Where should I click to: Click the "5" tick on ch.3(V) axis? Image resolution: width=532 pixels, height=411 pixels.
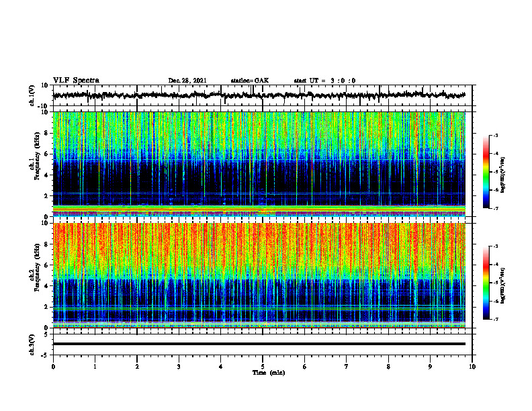point(46,334)
